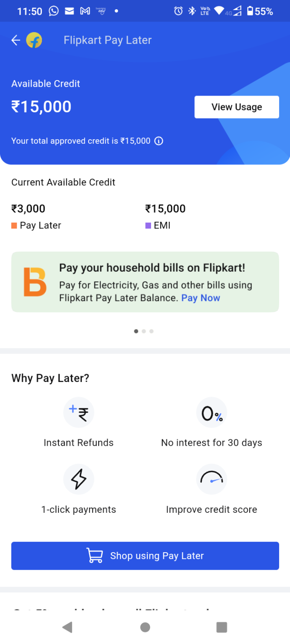Tap the info icon beside approved credit

click(x=158, y=141)
